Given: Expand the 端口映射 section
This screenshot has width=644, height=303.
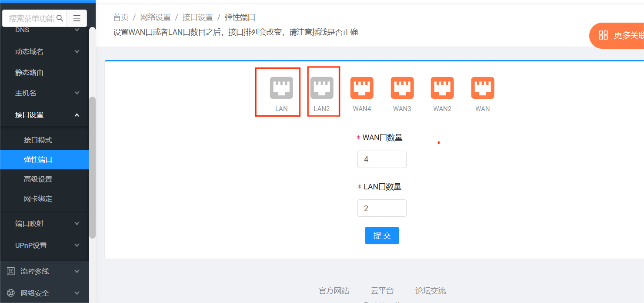Looking at the screenshot, I should coord(44,223).
